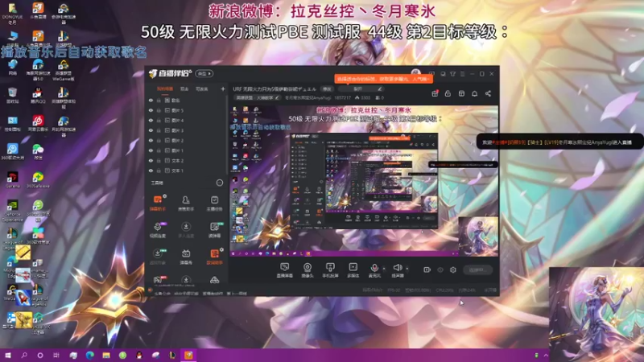Expand the speaker options arrow
Viewport: 644px width, 362px height.
click(x=407, y=269)
